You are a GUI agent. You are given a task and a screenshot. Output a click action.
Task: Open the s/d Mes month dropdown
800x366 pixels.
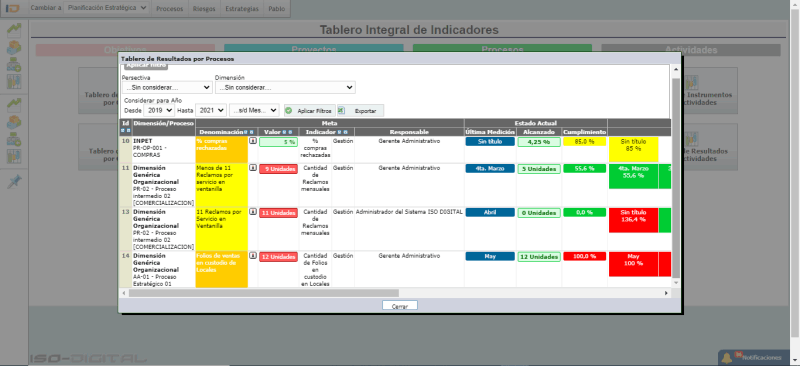pyautogui.click(x=254, y=110)
